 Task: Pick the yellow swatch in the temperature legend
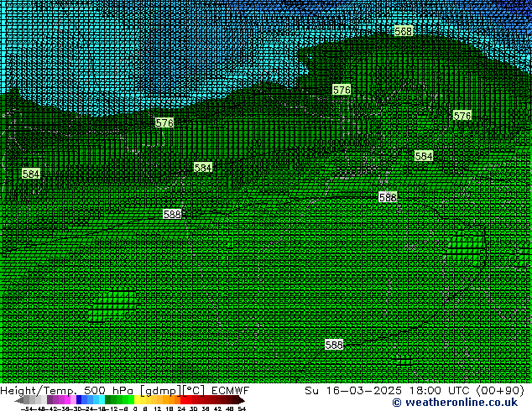pyautogui.click(x=137, y=399)
